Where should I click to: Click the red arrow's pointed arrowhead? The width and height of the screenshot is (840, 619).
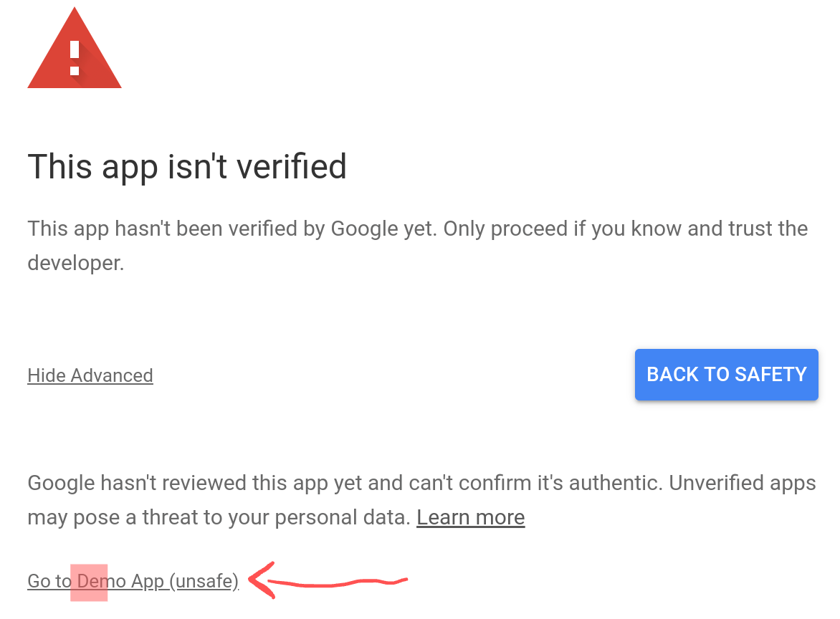[x=262, y=580]
